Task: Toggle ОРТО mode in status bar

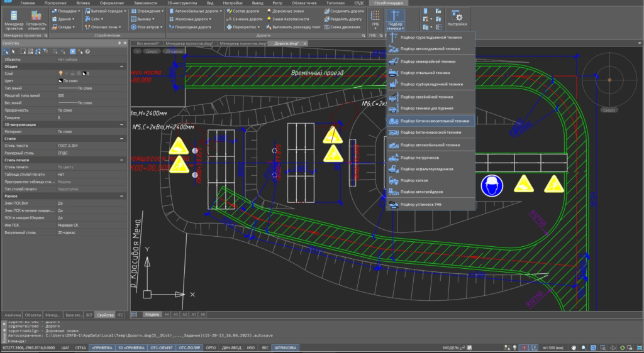Action: point(211,347)
